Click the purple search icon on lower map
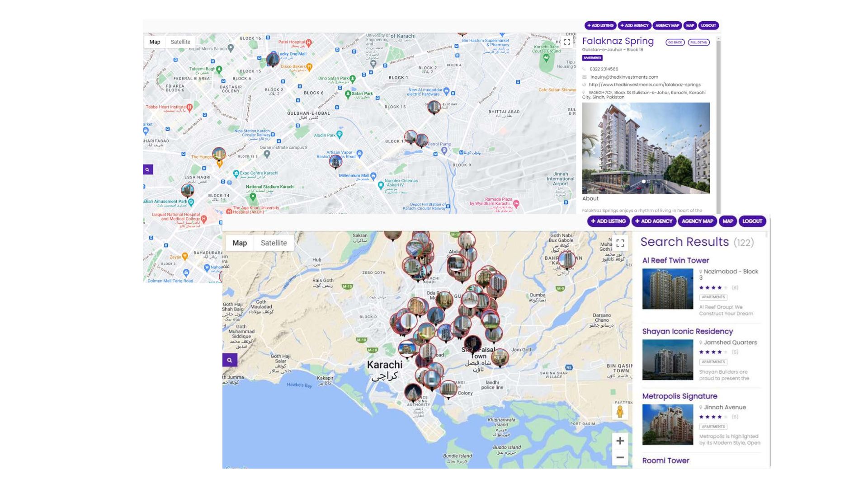The height and width of the screenshot is (488, 868). click(230, 360)
